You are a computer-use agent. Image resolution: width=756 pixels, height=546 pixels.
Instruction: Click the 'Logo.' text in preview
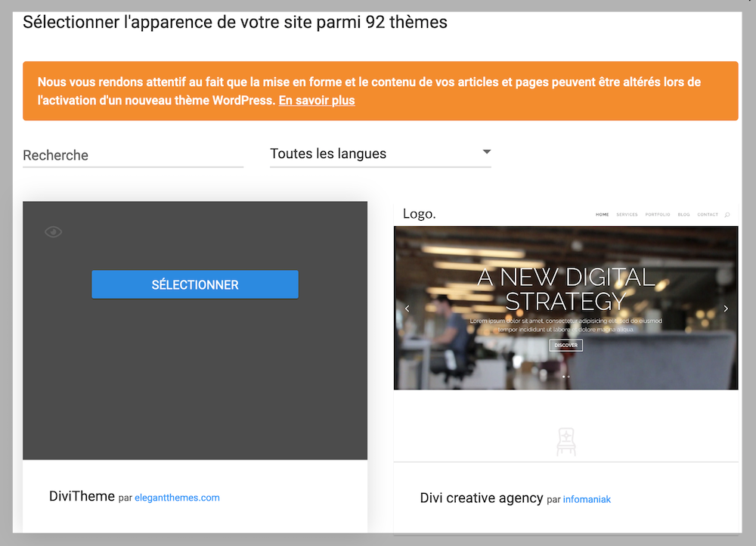pyautogui.click(x=419, y=214)
